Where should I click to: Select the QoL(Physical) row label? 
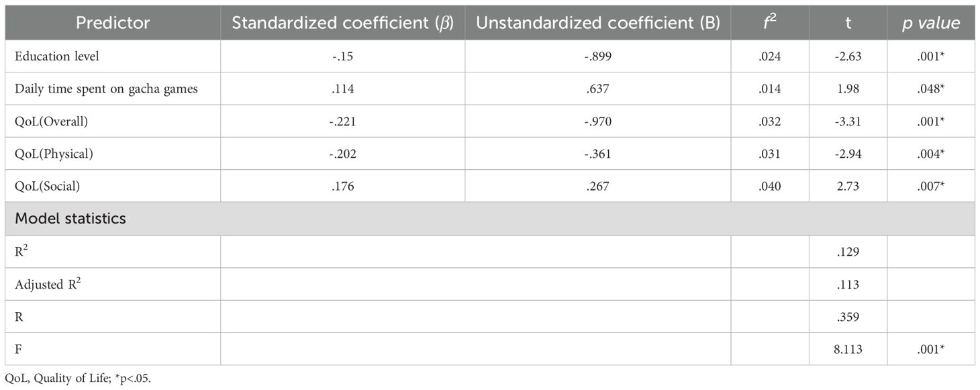pyautogui.click(x=54, y=154)
